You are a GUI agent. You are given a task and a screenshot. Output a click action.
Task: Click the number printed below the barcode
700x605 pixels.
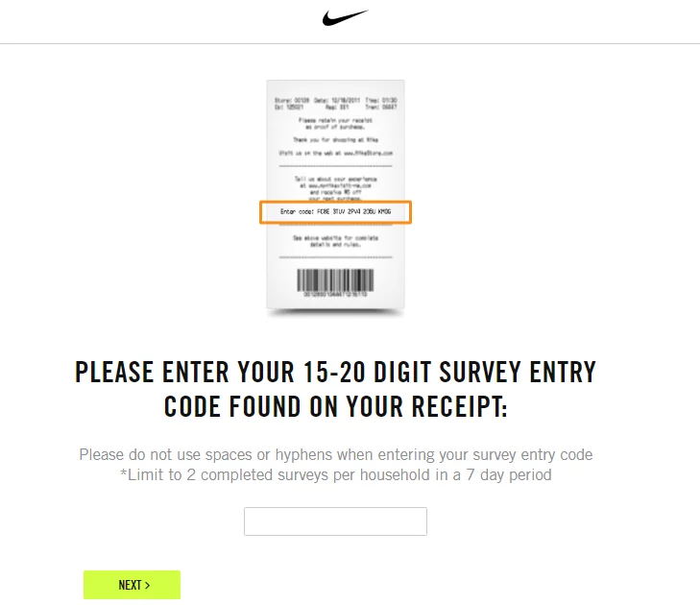[335, 295]
